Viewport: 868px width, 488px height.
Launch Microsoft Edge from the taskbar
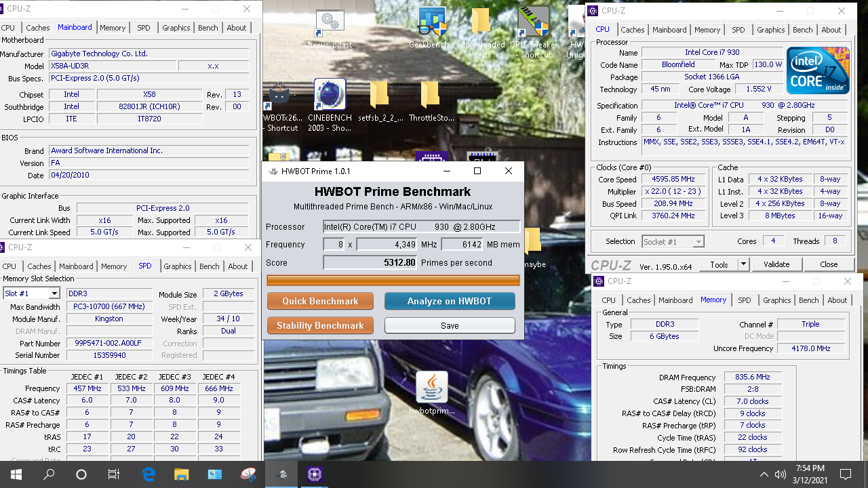149,474
